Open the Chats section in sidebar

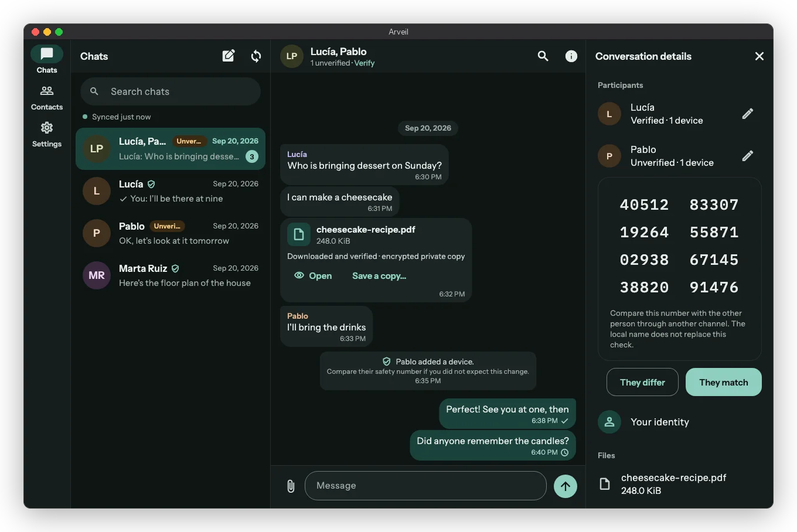click(x=47, y=60)
